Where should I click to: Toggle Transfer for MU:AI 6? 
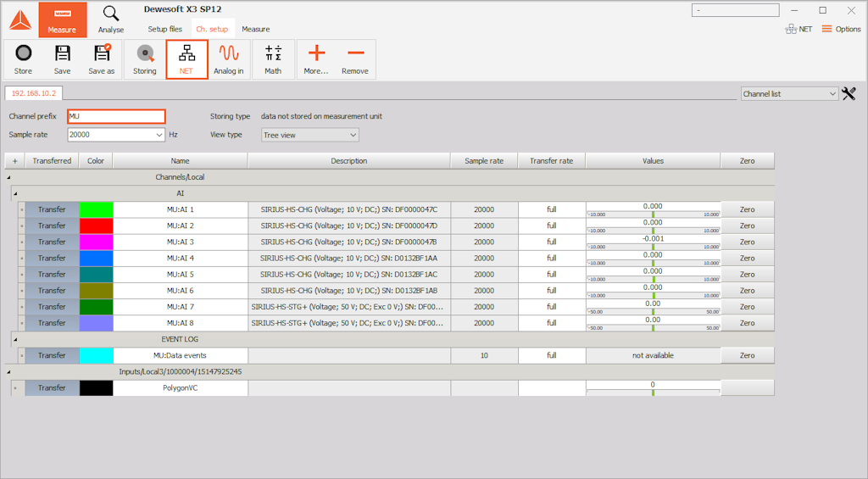pyautogui.click(x=52, y=290)
